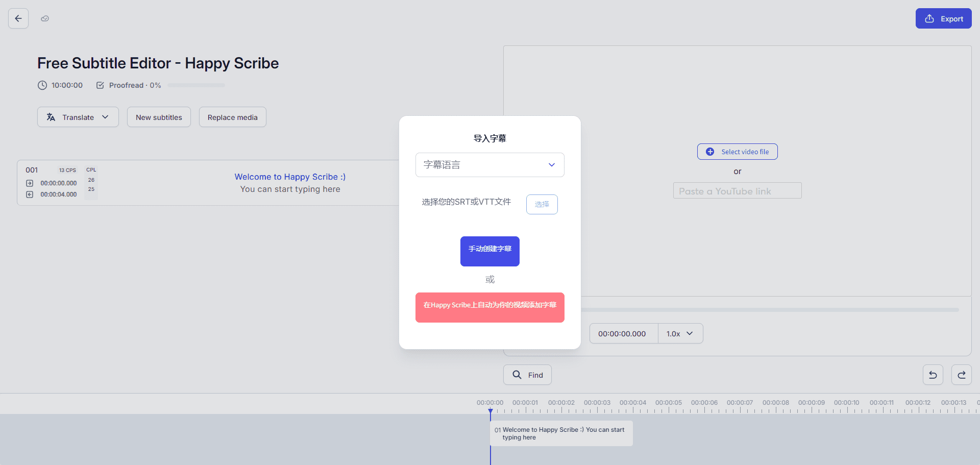Click the 00:00:05 timeline ruler mark
Screen dimensions: 980x465
669,403
